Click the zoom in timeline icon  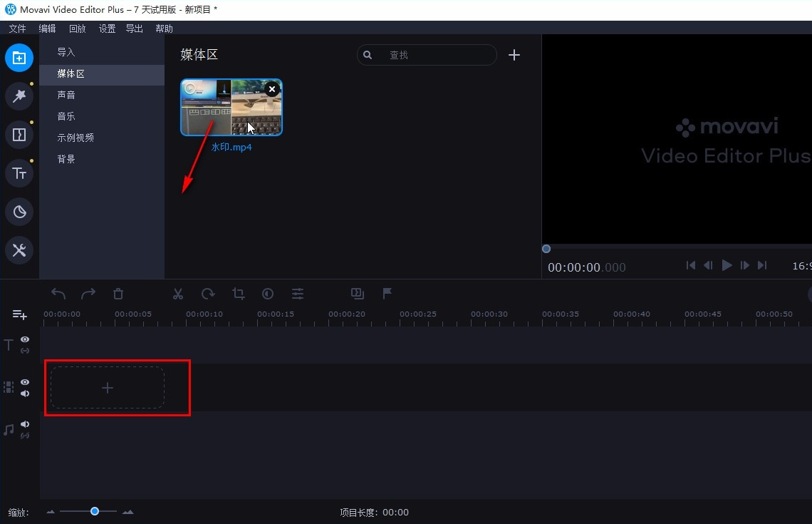click(128, 512)
